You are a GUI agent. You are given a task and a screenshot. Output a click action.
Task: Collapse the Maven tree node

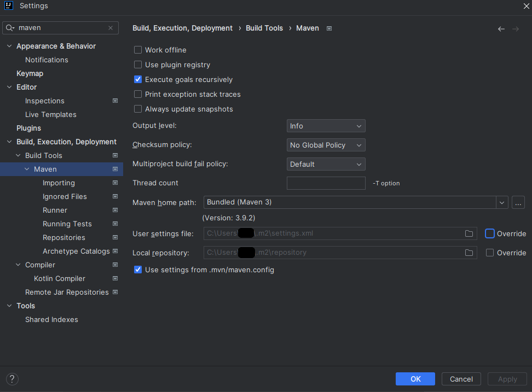[27, 169]
